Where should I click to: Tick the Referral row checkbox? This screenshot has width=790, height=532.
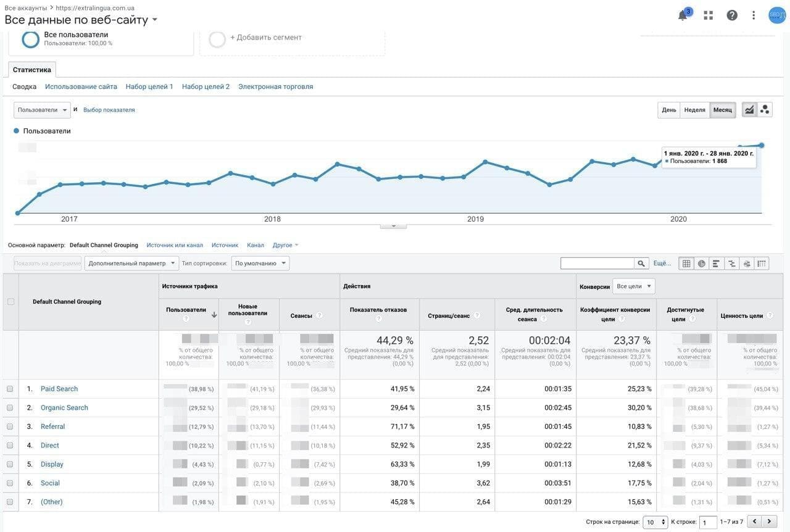point(10,426)
